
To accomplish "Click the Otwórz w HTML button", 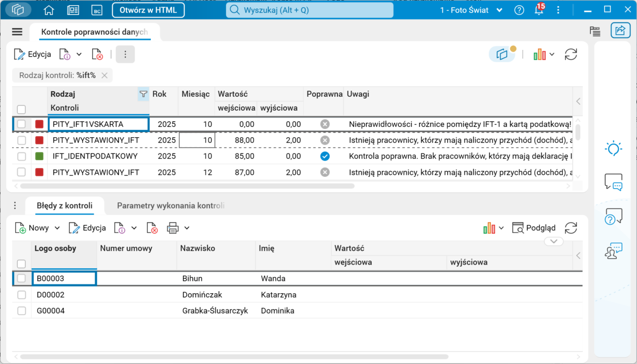I will [148, 10].
